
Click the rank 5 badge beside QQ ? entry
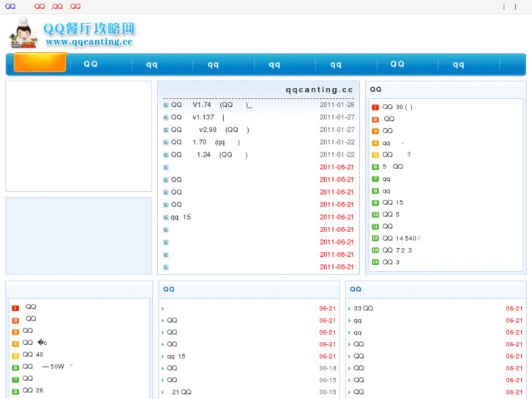click(x=375, y=155)
